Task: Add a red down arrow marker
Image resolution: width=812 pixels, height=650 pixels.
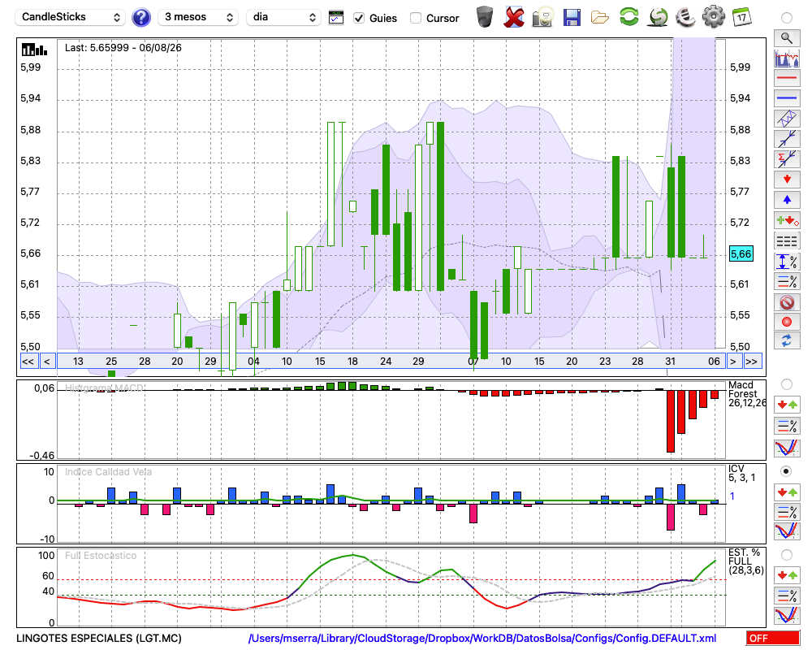Action: coord(787,180)
